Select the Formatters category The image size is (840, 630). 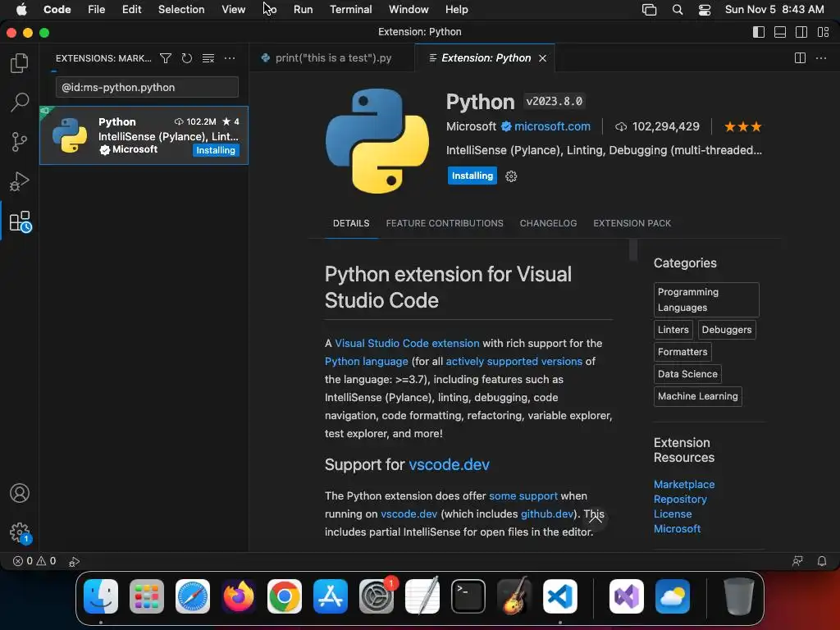682,352
